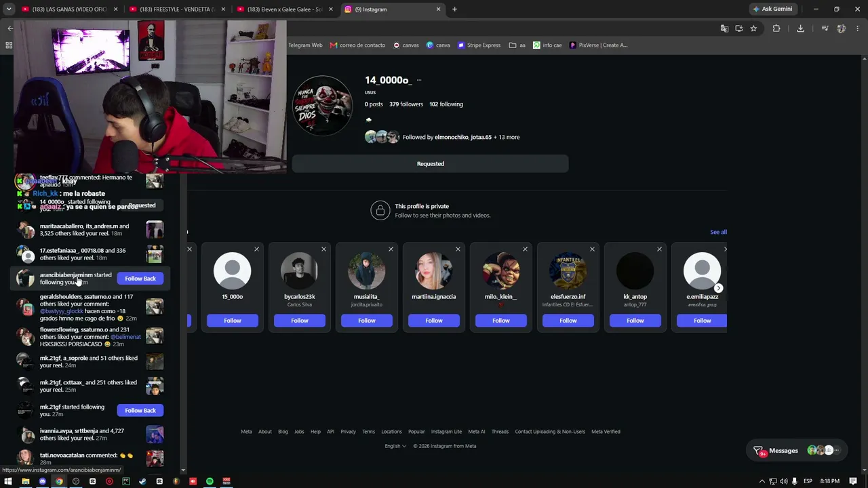Open the media controls icon
This screenshot has height=488, width=868.
[825, 28]
